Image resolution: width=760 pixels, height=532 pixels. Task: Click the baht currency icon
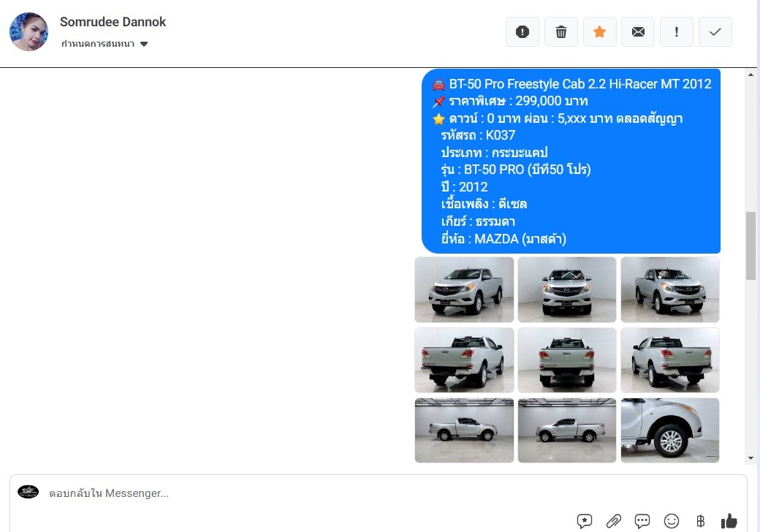coord(700,521)
